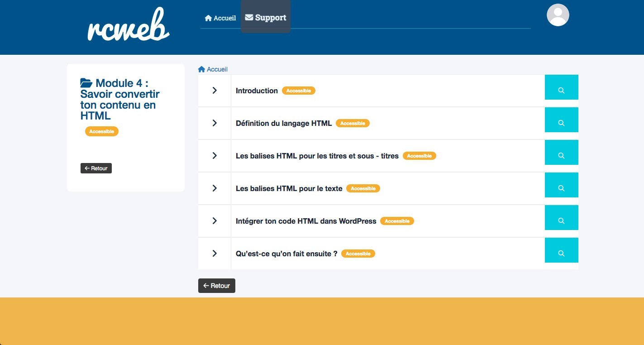Click the Accessible badge beside titres et sous-titres
644x345 pixels.
tap(420, 156)
